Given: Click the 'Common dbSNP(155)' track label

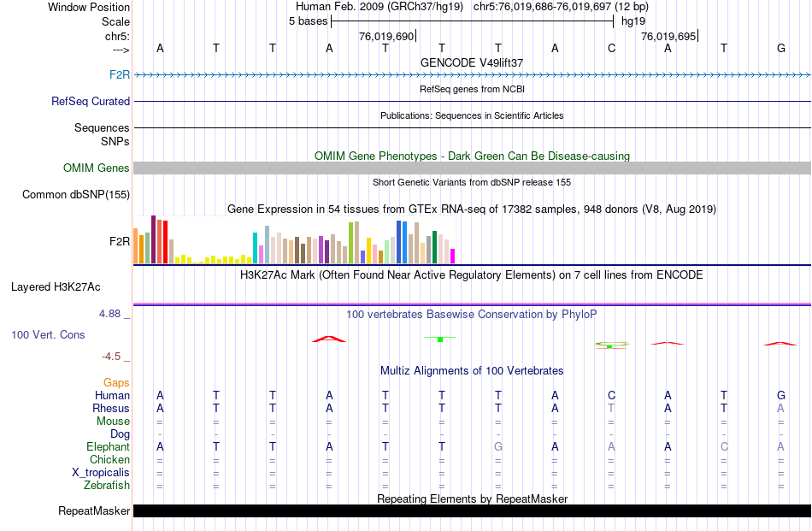Looking at the screenshot, I should (x=75, y=194).
